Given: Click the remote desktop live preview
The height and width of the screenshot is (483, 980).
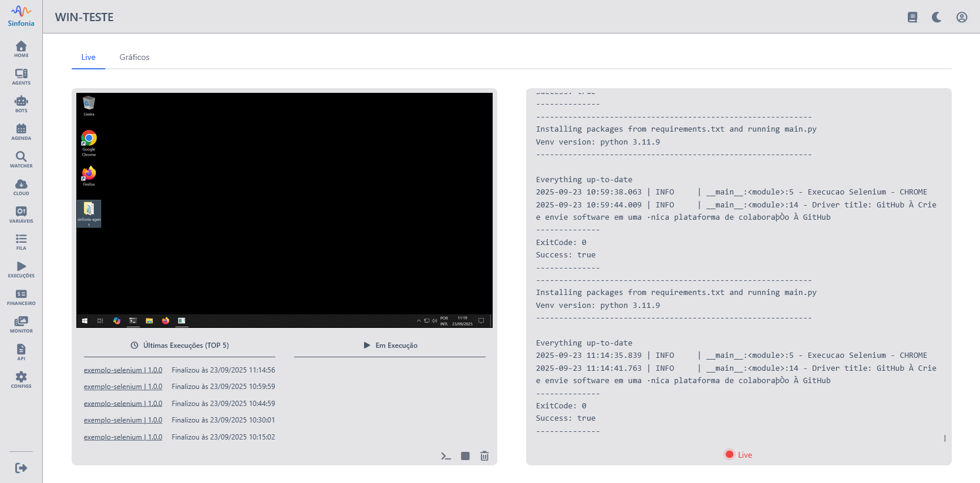Looking at the screenshot, I should 284,210.
